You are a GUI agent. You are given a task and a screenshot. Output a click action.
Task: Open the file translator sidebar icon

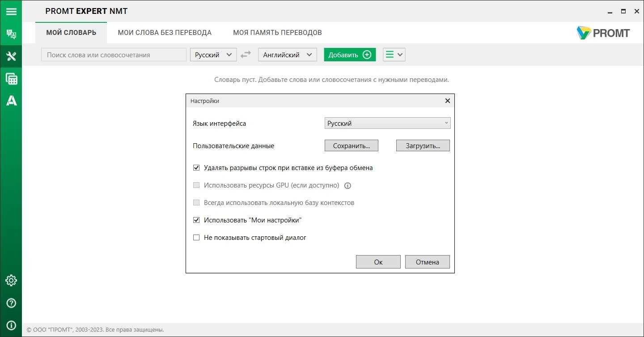[x=11, y=79]
